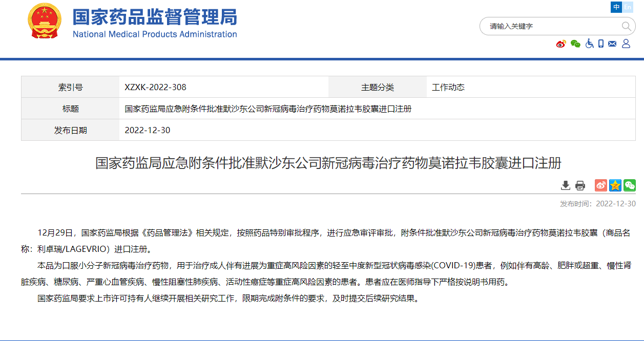Click the 工作动态 category value in the table

(448, 88)
